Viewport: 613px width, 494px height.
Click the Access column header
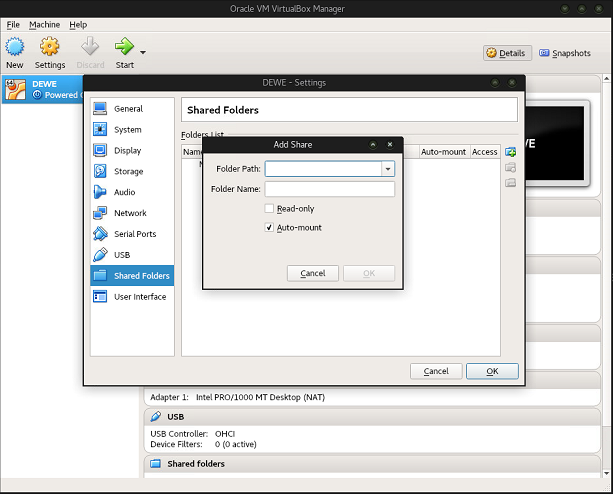[484, 152]
